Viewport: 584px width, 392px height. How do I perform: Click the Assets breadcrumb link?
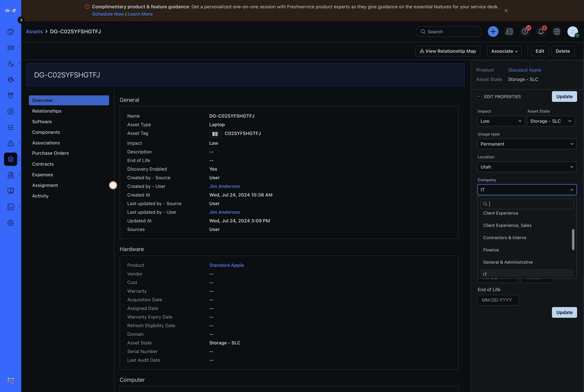(x=34, y=32)
